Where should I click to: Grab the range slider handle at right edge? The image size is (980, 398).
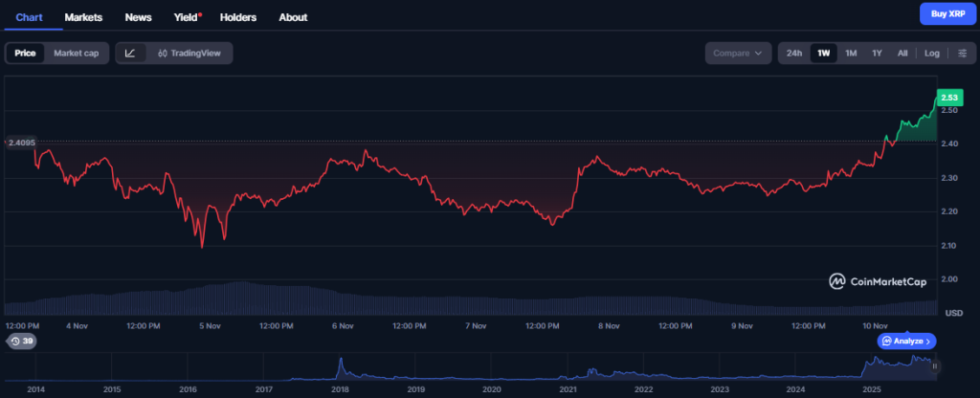[935, 365]
